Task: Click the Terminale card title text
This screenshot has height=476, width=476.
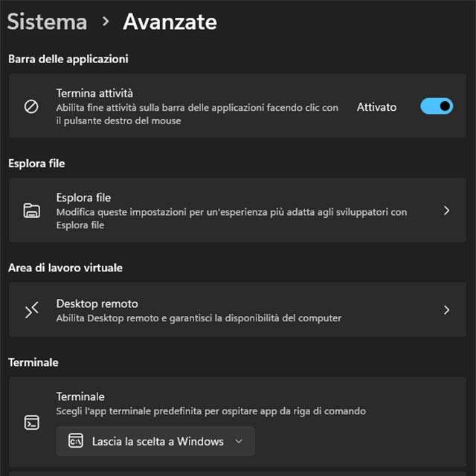Action: tap(80, 396)
